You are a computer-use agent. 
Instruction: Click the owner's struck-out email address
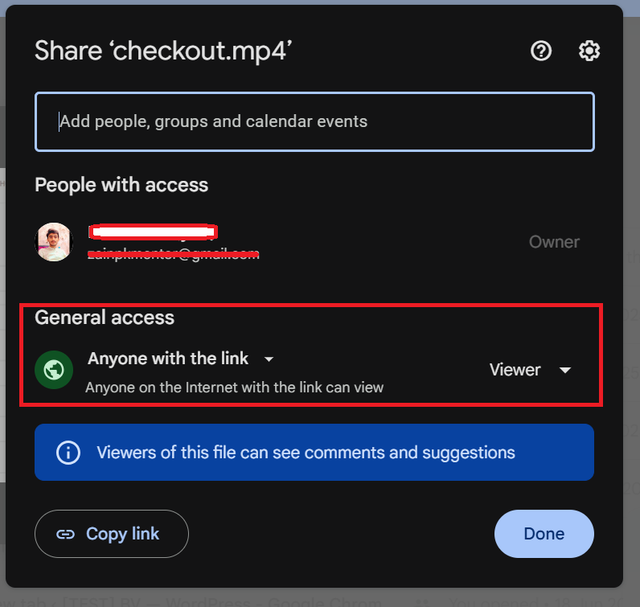click(x=173, y=254)
